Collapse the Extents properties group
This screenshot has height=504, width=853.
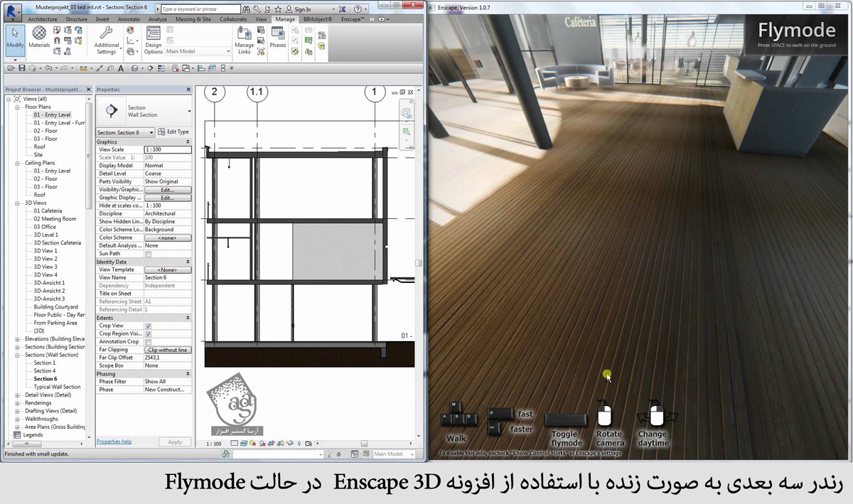click(188, 318)
